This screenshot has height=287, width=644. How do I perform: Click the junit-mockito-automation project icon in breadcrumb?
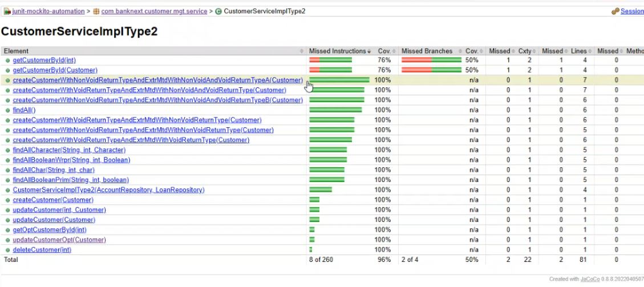(7, 11)
